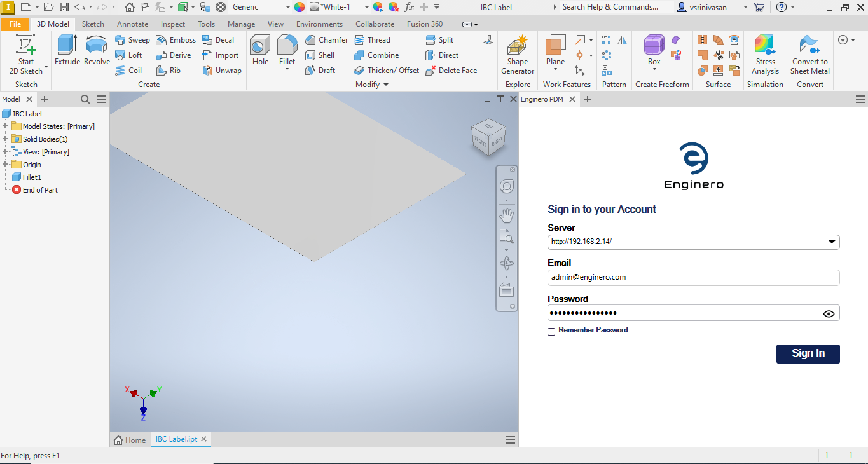The height and width of the screenshot is (464, 868).
Task: Click the Combine command
Action: (376, 55)
